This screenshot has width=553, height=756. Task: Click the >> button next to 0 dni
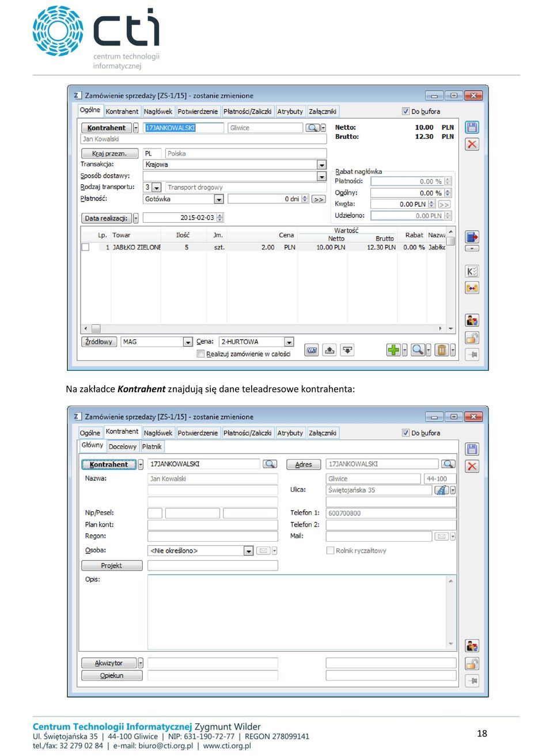[x=318, y=199]
